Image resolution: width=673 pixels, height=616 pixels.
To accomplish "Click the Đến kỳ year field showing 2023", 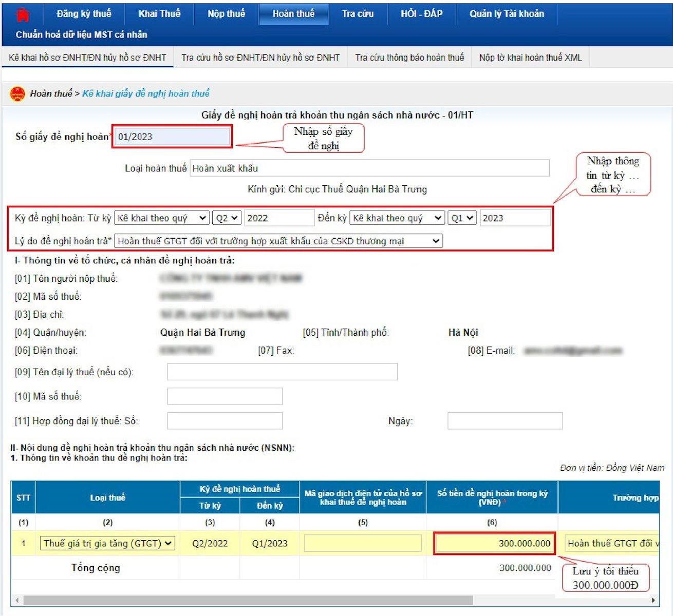I will click(515, 218).
